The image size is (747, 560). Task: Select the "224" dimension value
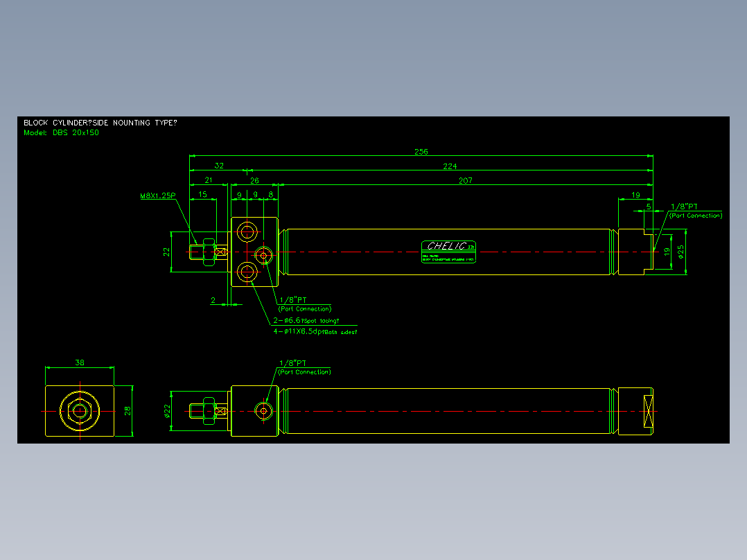[450, 166]
